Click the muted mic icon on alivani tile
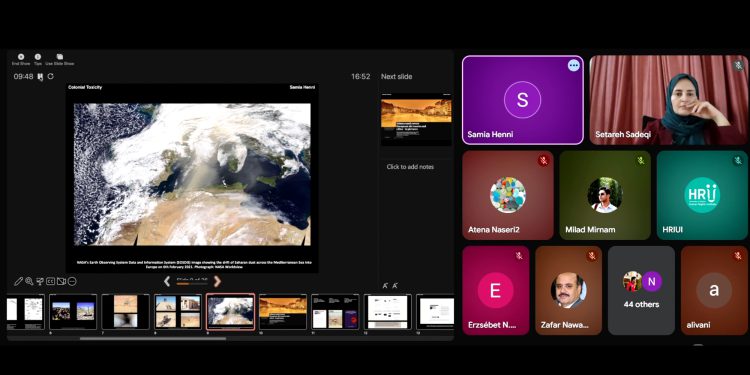 tap(738, 256)
